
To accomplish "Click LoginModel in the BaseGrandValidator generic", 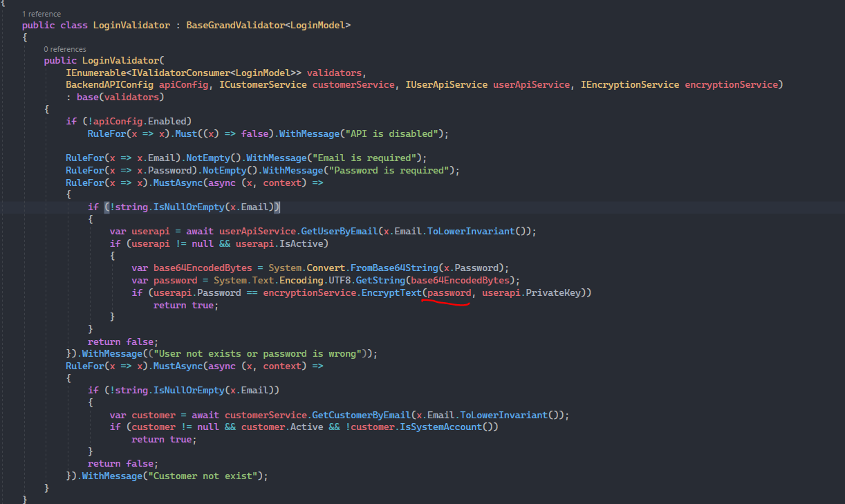I will [318, 25].
